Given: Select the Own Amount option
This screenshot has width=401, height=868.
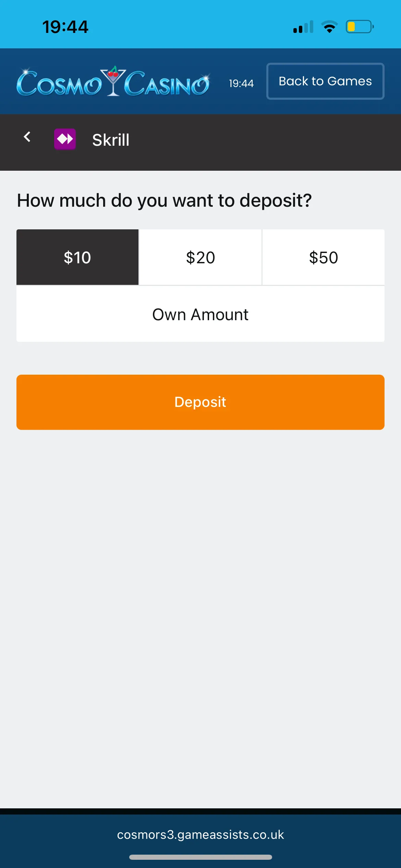Looking at the screenshot, I should [x=200, y=314].
